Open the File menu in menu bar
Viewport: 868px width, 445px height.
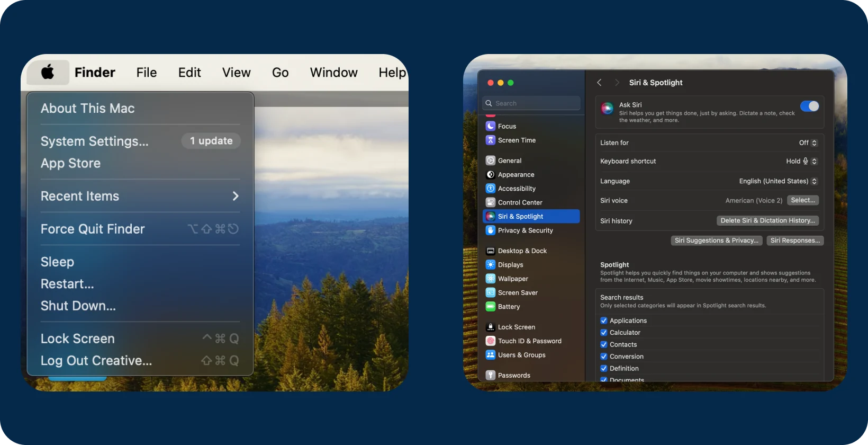pyautogui.click(x=147, y=73)
